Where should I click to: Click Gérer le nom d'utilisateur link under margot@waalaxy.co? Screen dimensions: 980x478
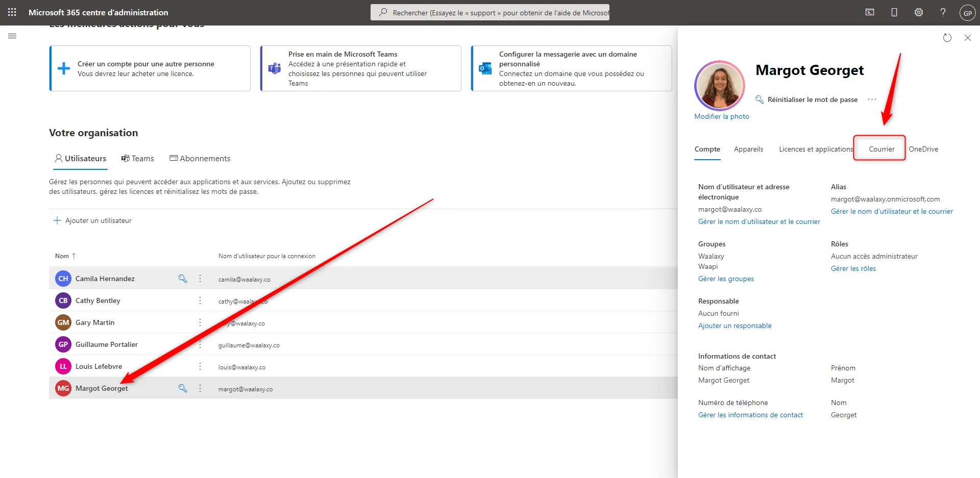click(x=759, y=221)
